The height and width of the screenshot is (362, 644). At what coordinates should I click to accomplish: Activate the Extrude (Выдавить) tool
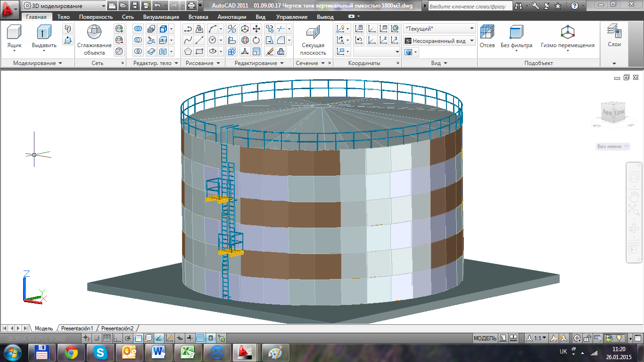coord(44,37)
